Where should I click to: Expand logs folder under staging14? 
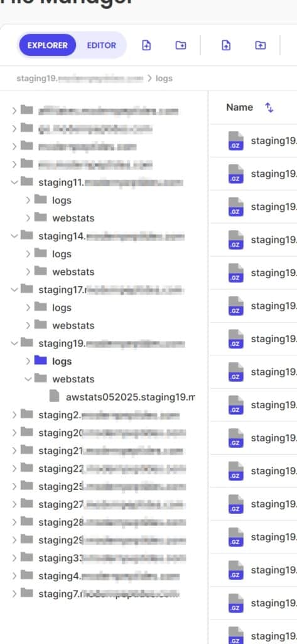28,254
